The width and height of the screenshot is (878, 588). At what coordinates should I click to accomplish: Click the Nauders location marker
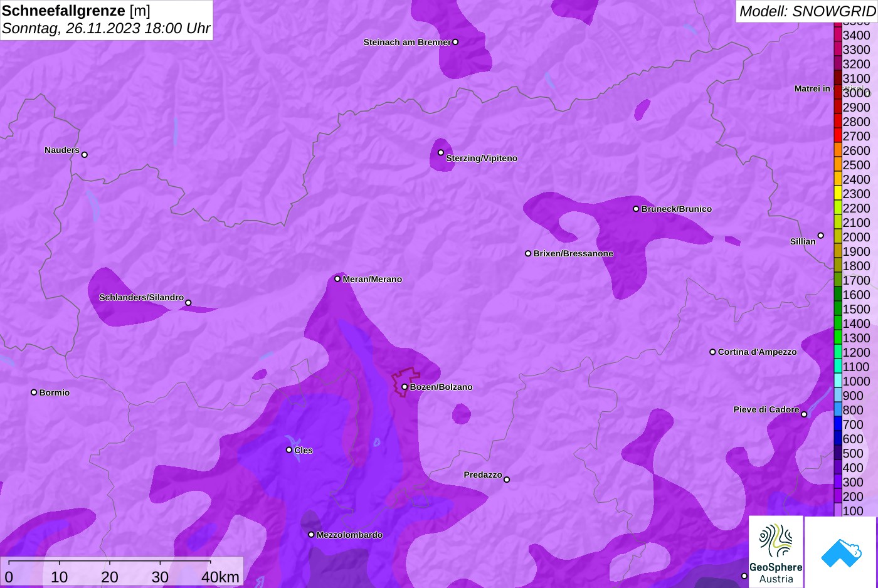click(85, 155)
